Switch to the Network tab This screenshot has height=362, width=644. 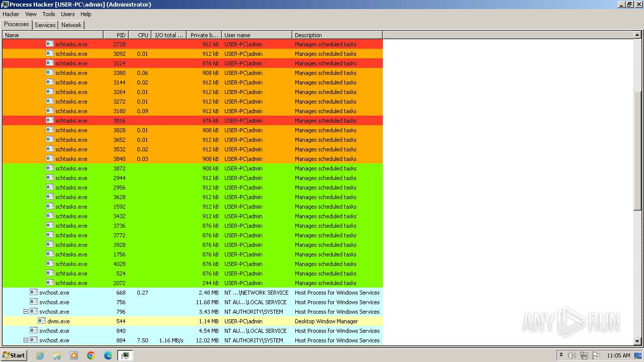pos(71,25)
